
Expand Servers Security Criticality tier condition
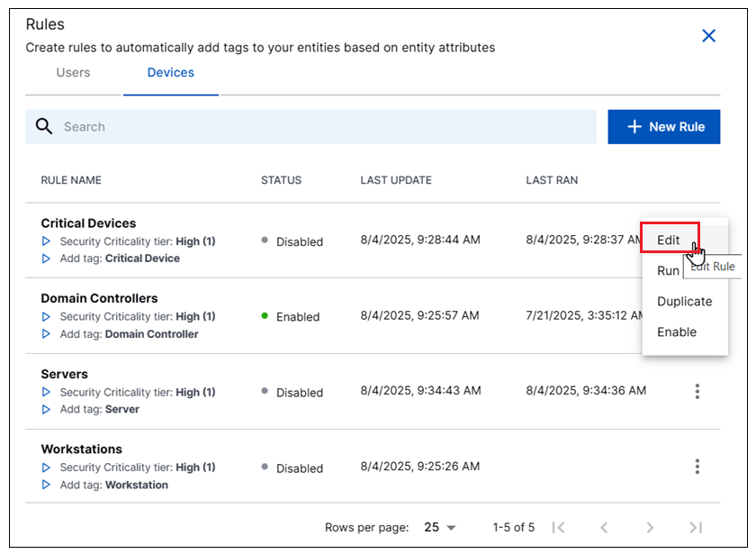click(x=47, y=392)
